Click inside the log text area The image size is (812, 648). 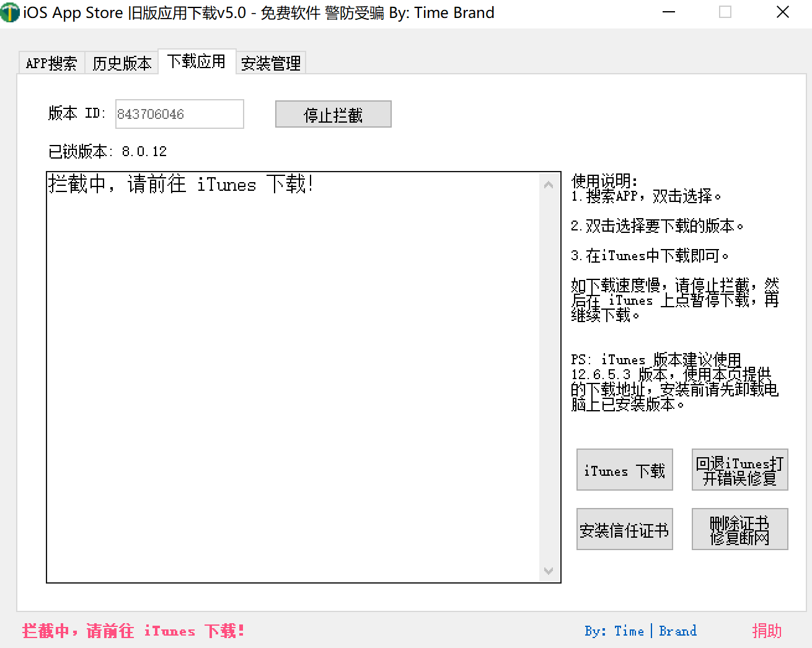[x=294, y=378]
